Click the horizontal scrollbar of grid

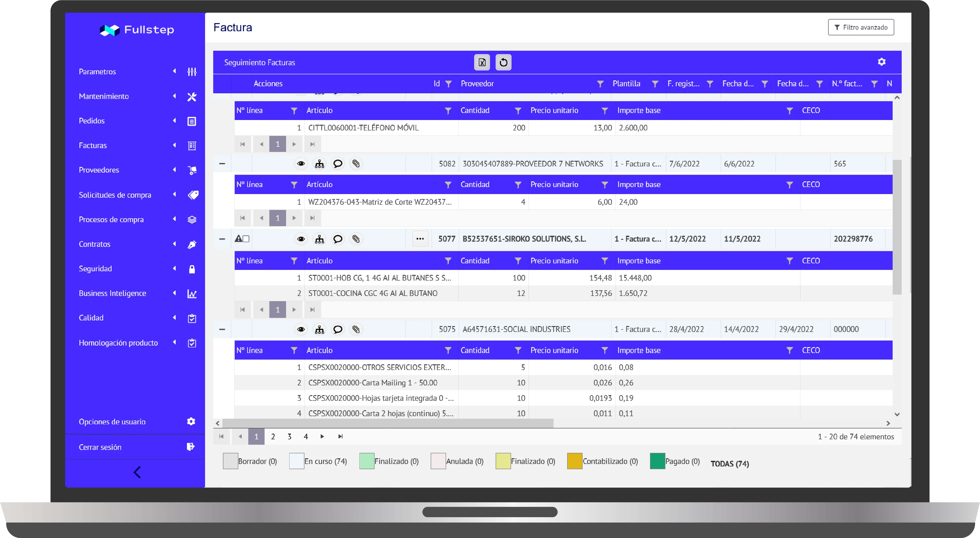click(388, 423)
